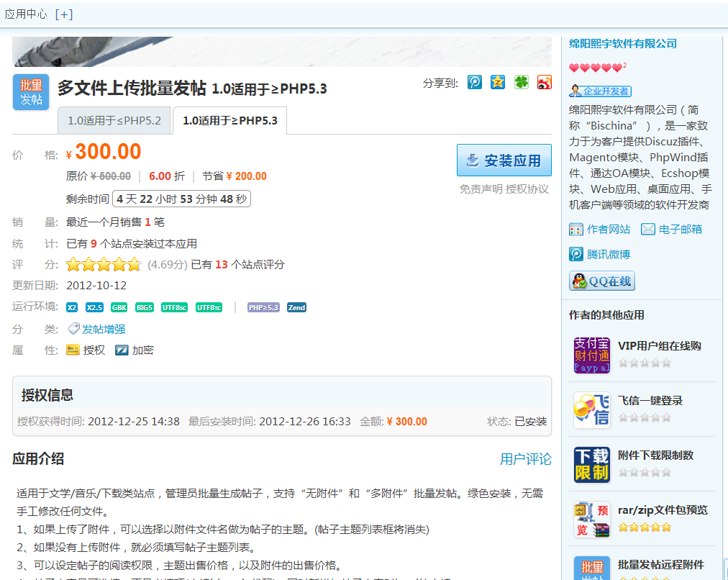The height and width of the screenshot is (580, 728).
Task: Click the 附件下载限制数 app icon
Action: (x=591, y=465)
